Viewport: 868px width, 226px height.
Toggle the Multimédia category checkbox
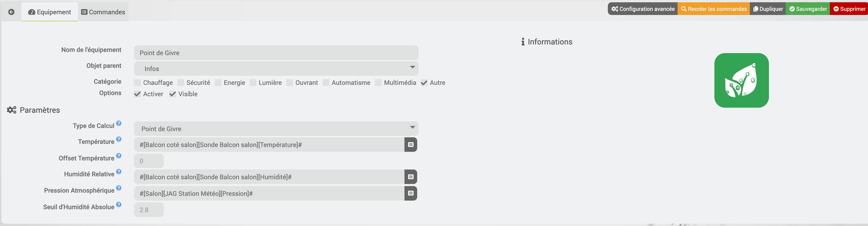pyautogui.click(x=378, y=83)
